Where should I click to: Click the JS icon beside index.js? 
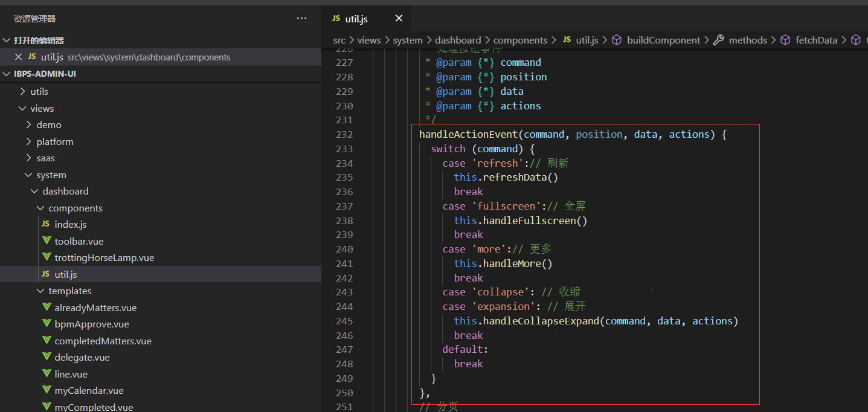[45, 224]
